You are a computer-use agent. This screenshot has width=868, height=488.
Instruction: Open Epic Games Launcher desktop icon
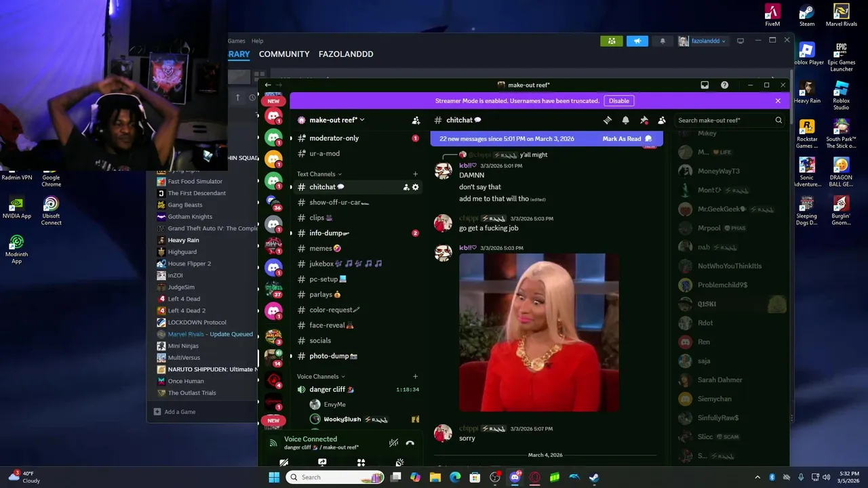point(842,57)
